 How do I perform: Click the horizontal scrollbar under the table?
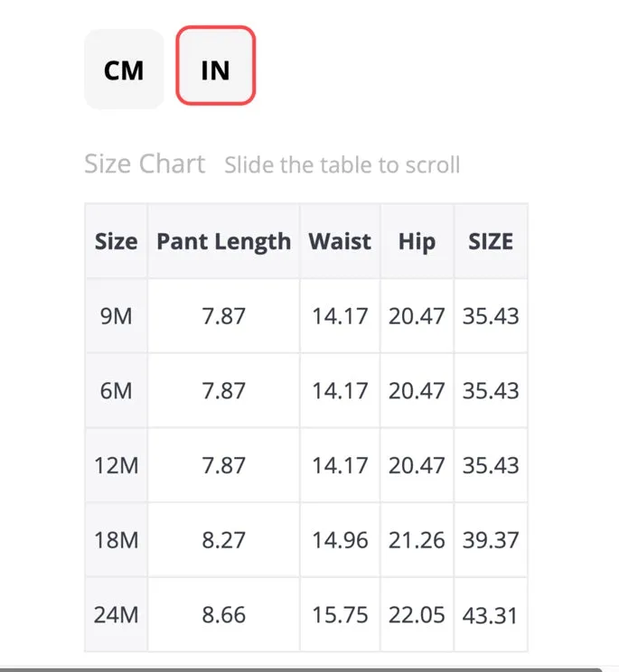[300, 669]
